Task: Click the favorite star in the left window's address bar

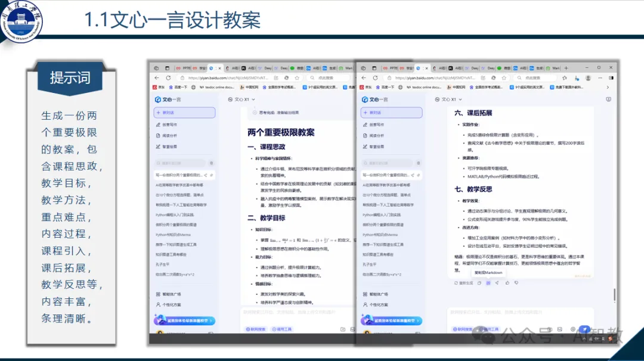Action: point(297,77)
